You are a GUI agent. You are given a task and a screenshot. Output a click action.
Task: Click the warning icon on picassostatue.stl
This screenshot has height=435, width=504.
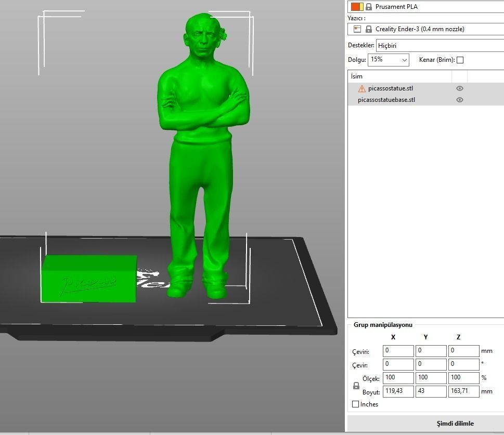pyautogui.click(x=362, y=88)
